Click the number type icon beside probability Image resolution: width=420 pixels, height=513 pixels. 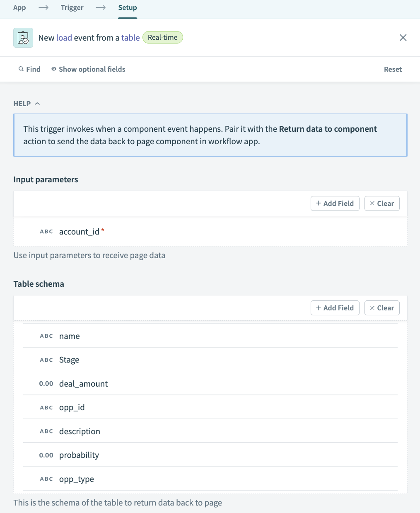click(x=46, y=455)
